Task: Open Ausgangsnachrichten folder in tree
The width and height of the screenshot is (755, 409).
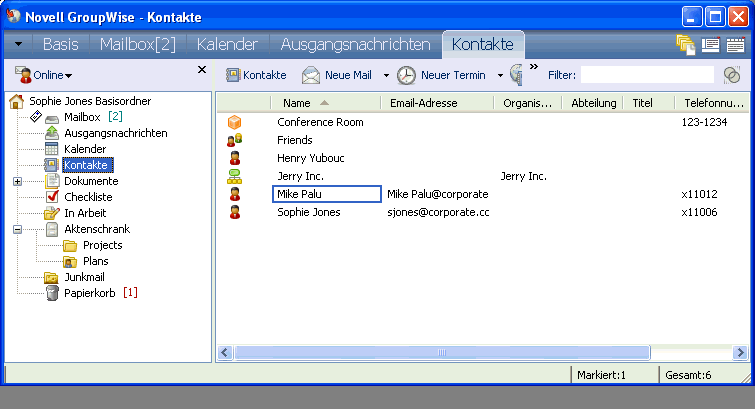Action: click(116, 133)
